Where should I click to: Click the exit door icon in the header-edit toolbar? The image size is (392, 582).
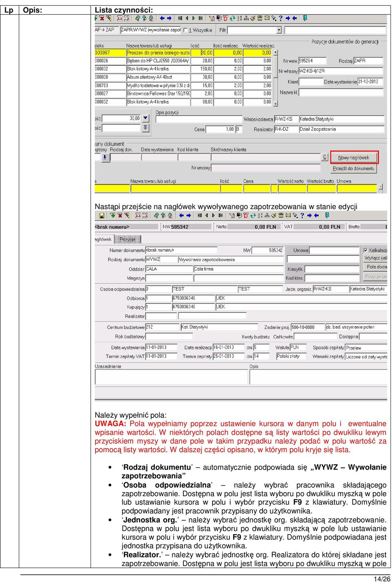(327, 215)
